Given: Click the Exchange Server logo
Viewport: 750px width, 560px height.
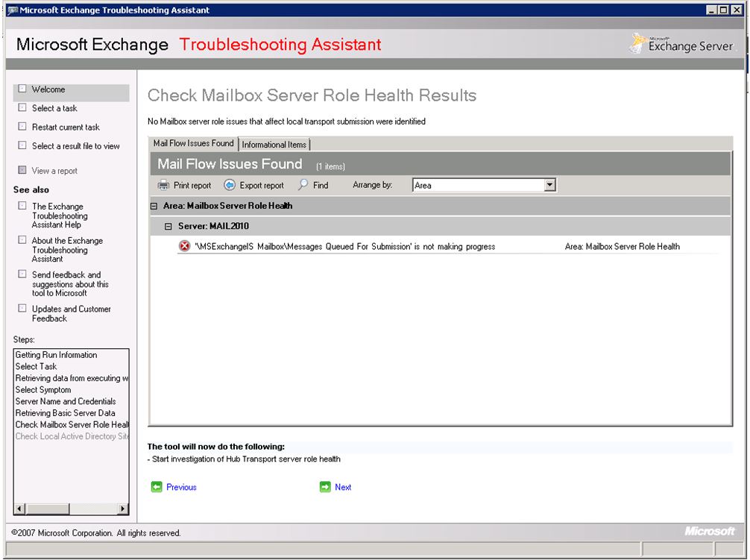Looking at the screenshot, I should 681,43.
